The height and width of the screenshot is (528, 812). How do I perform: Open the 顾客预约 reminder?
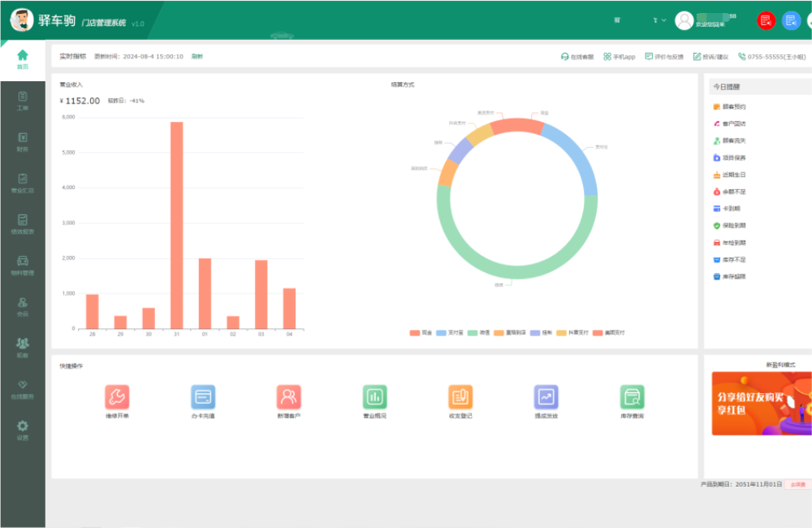point(729,106)
